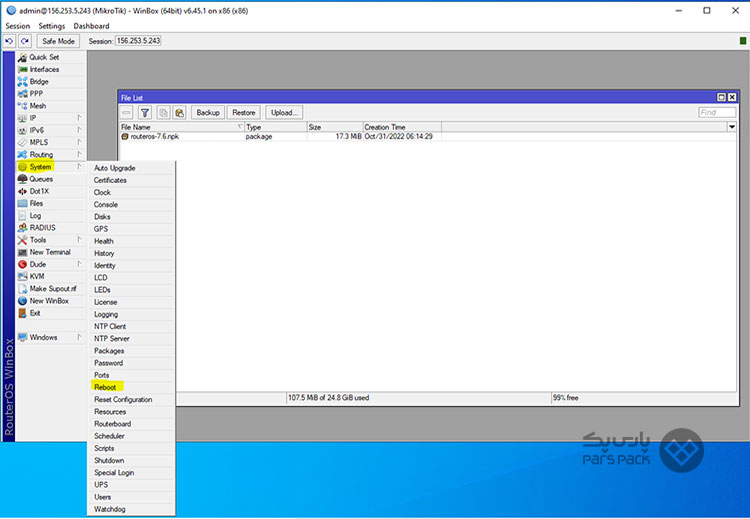Viewport: 750px width, 519px height.
Task: Open the Settings menu
Action: click(52, 26)
